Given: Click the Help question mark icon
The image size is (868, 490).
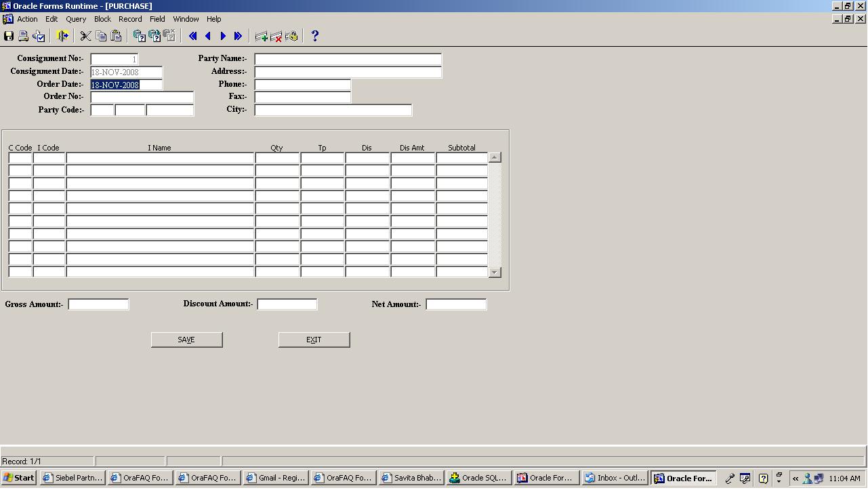Looking at the screenshot, I should coord(314,37).
